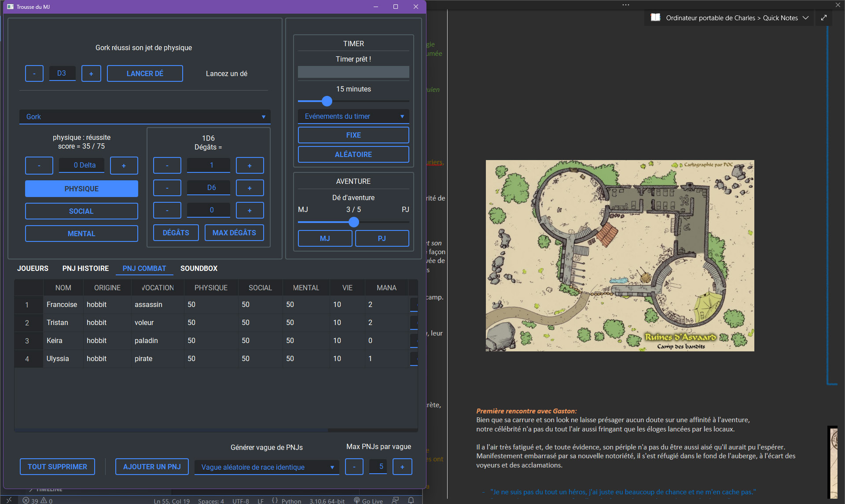The width and height of the screenshot is (845, 504).
Task: Click the AJOUTER UN PNJ button
Action: [152, 467]
